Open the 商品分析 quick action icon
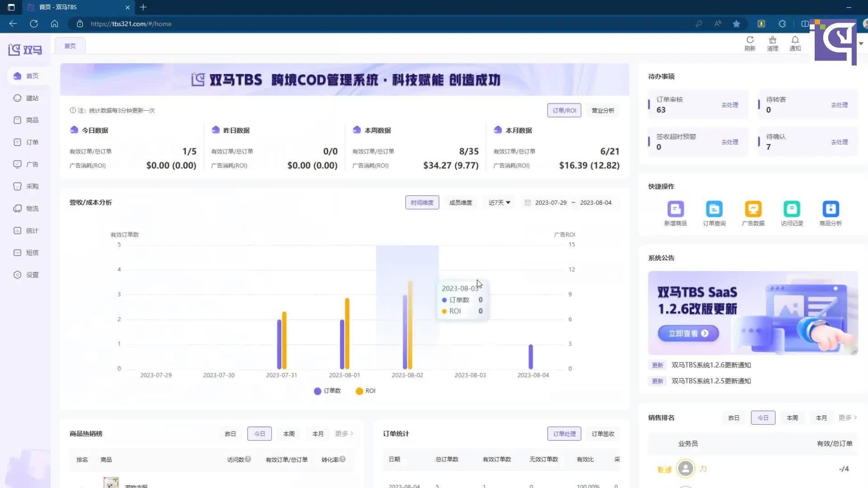868x488 pixels. [x=830, y=209]
